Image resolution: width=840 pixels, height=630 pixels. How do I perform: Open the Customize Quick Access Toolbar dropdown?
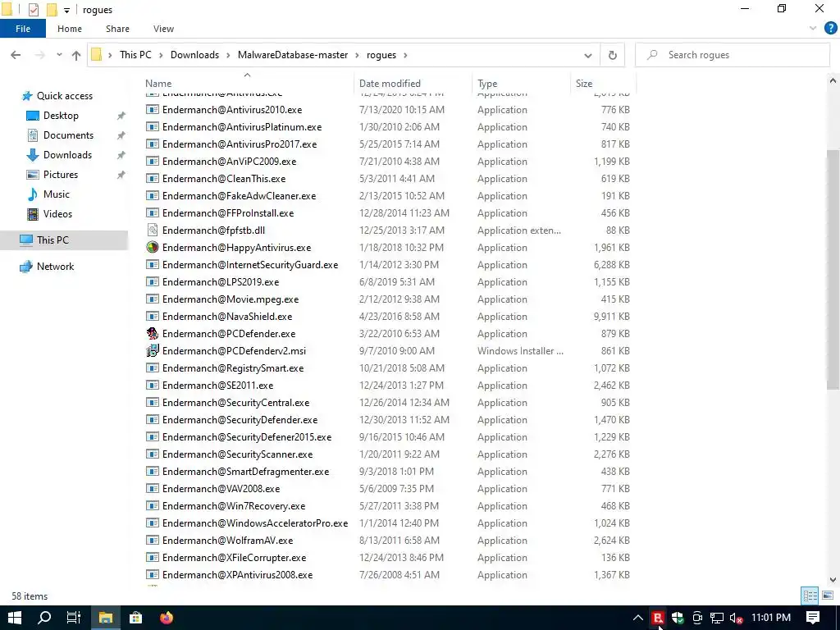coord(66,10)
